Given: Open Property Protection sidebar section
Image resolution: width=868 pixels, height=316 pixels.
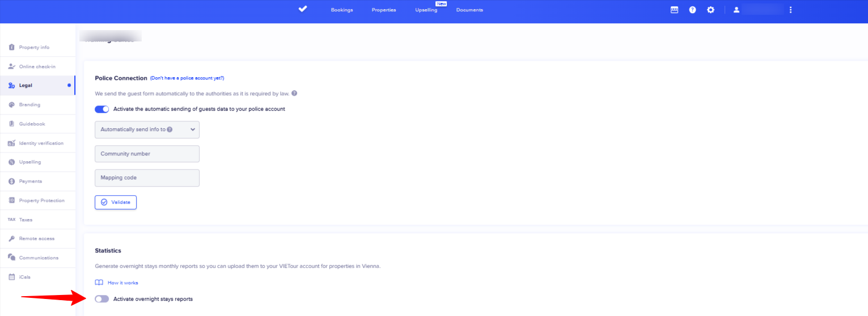Looking at the screenshot, I should click(41, 200).
